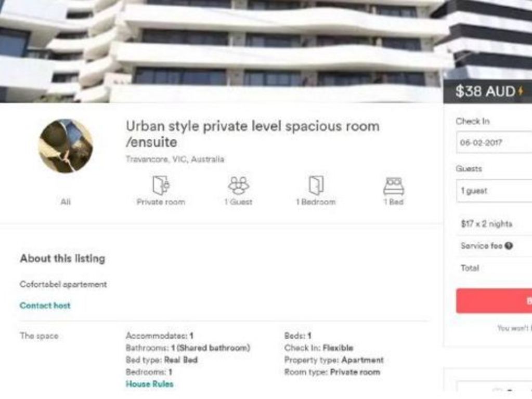Click the Travancore, VIC, Australia location text
The image size is (532, 399).
(175, 159)
